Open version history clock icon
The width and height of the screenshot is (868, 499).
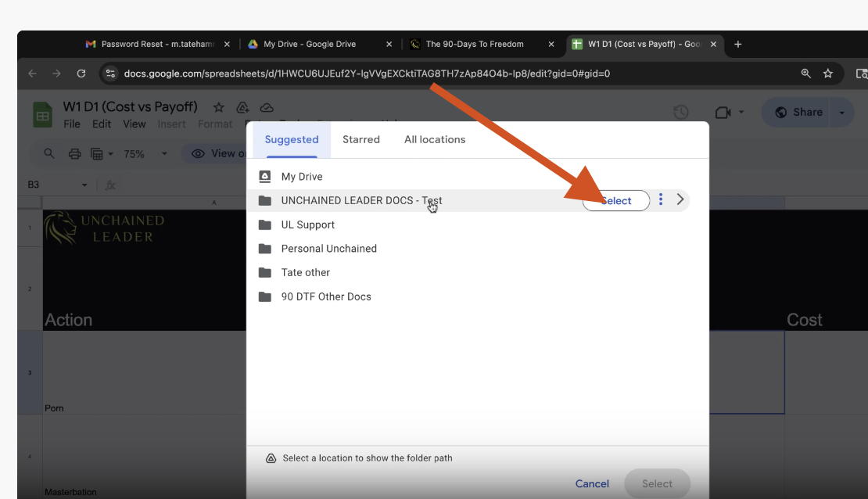click(681, 112)
